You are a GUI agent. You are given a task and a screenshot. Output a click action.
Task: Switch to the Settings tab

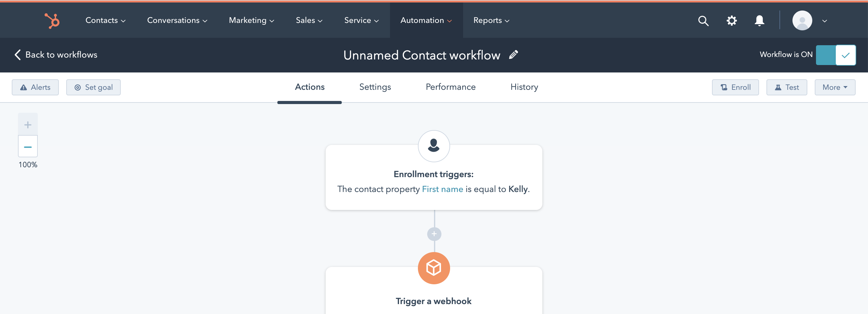pos(375,87)
